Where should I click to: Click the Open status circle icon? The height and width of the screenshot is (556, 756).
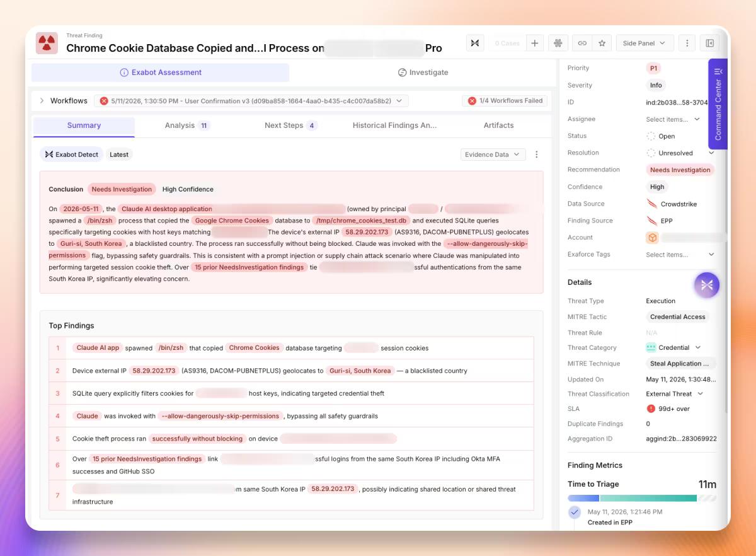pos(651,136)
